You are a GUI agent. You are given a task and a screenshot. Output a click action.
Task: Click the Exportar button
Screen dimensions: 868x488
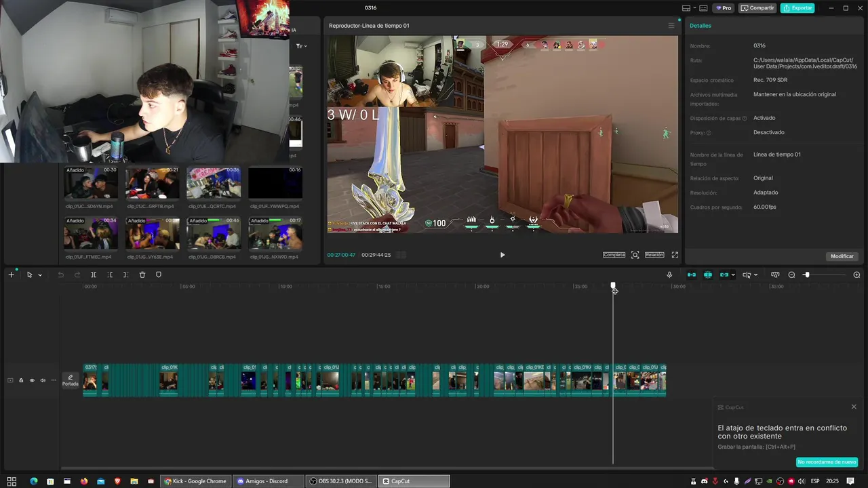point(797,8)
